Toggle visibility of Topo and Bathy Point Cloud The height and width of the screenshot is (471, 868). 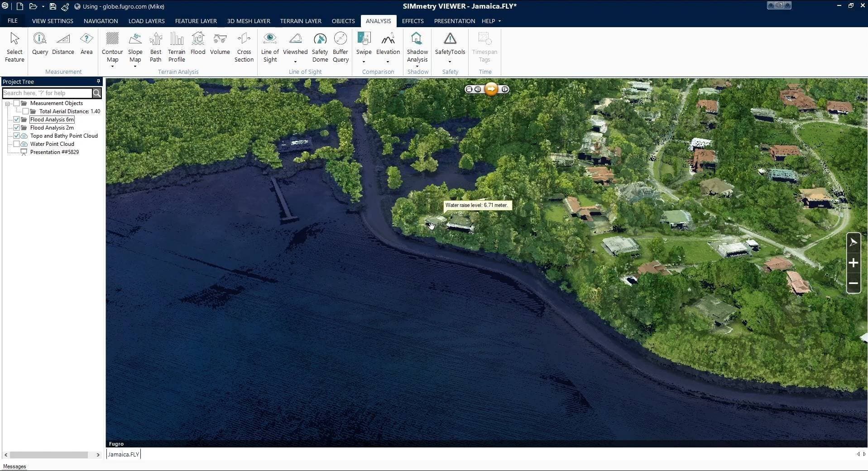tap(16, 135)
